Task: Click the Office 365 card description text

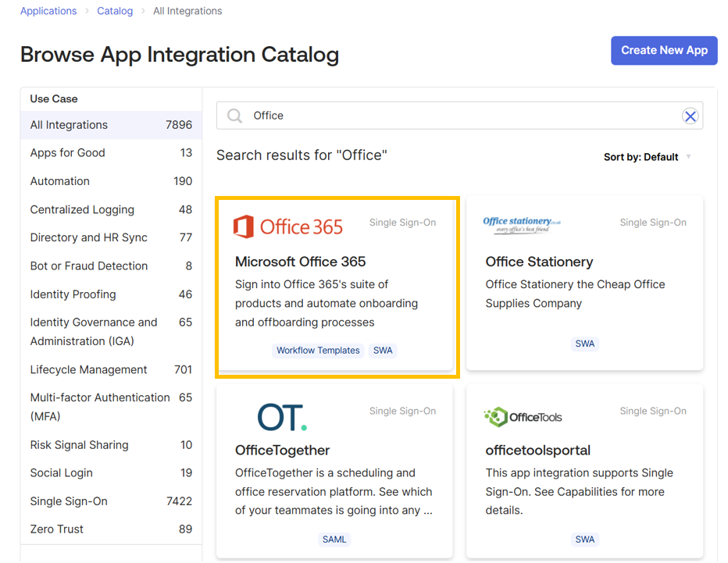Action: point(327,303)
